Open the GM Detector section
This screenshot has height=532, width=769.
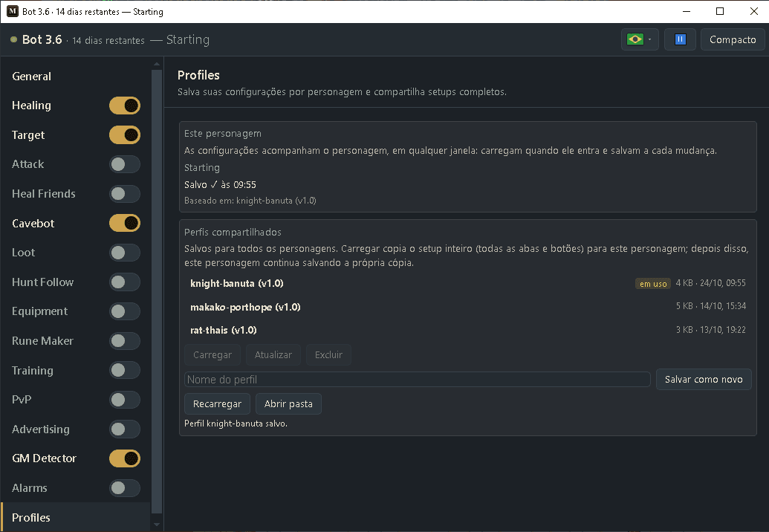44,458
